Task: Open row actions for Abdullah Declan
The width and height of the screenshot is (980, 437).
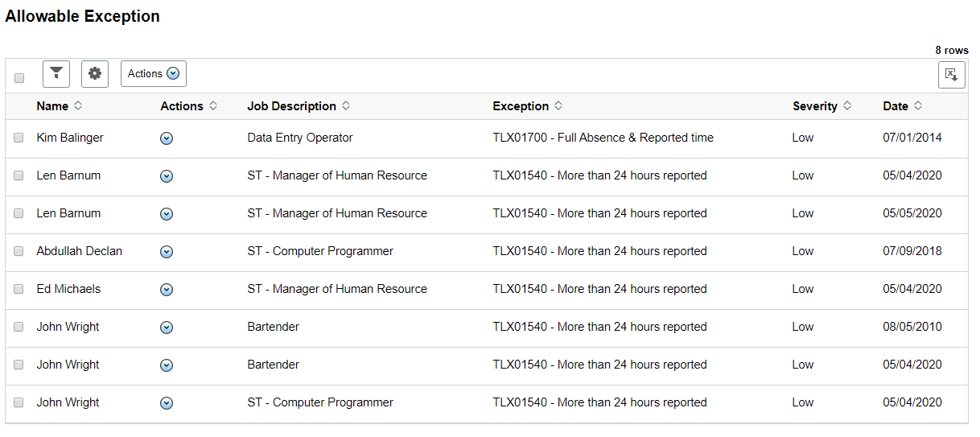Action: 167,252
